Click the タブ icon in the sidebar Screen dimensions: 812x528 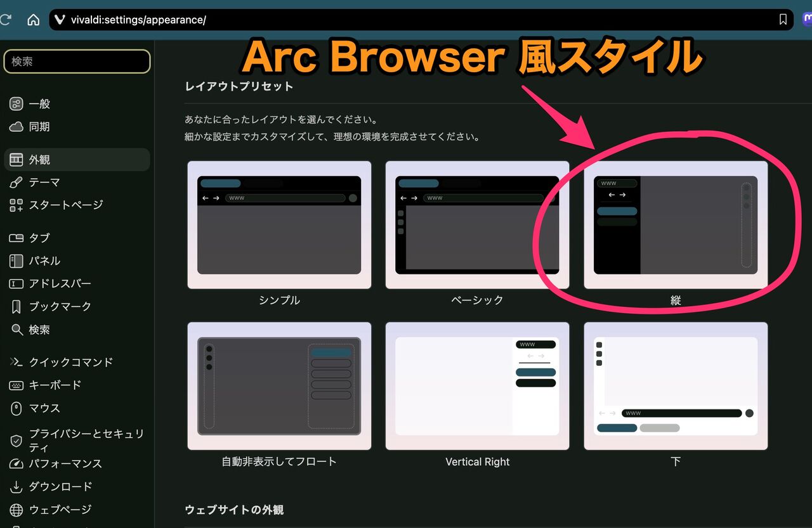[x=16, y=238]
